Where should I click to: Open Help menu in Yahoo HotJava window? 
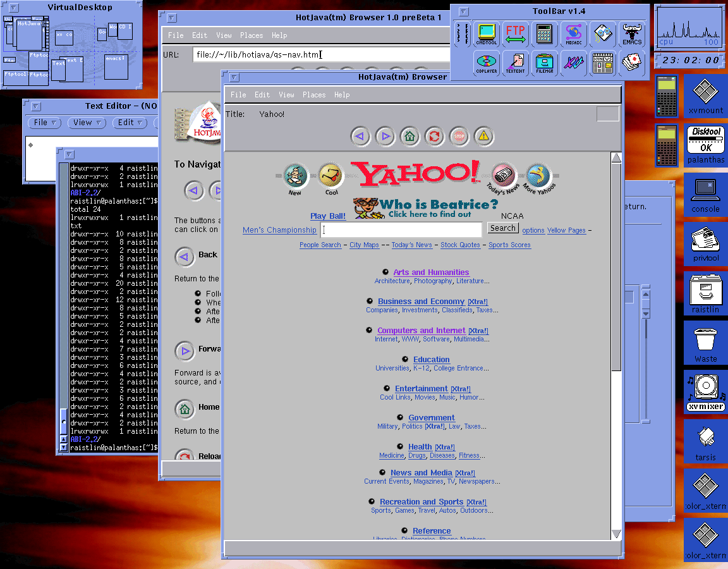(342, 95)
